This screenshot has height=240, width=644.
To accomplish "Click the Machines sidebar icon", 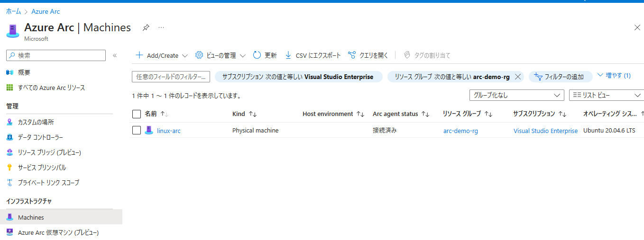I will (x=9, y=217).
